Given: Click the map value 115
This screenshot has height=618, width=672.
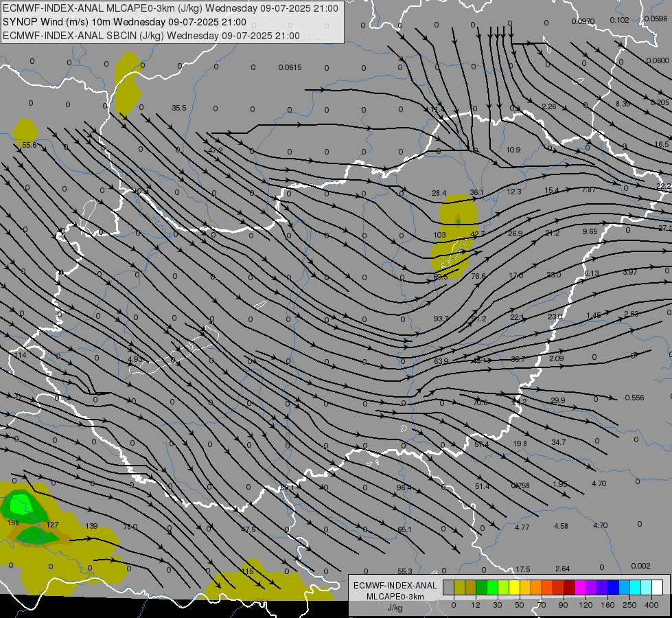Looking at the screenshot, I should pos(248,571).
